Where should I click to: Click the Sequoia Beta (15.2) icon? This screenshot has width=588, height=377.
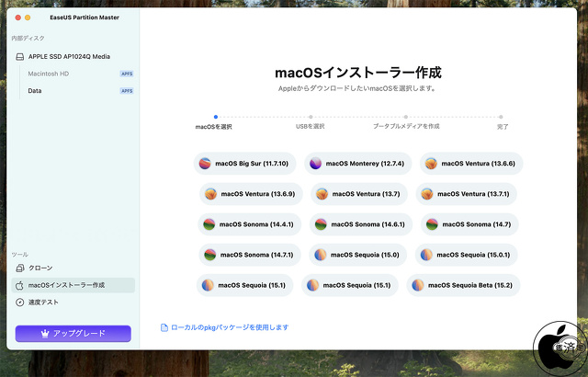(x=418, y=285)
